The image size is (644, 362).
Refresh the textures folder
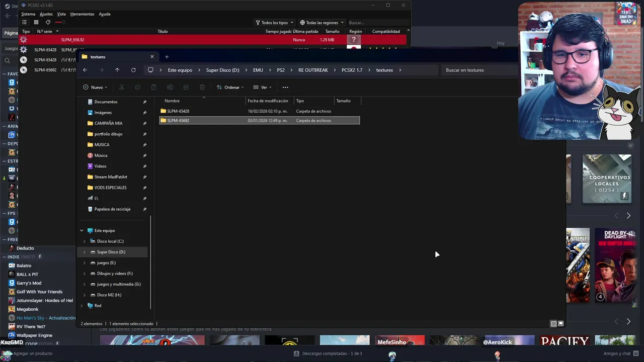(x=133, y=70)
